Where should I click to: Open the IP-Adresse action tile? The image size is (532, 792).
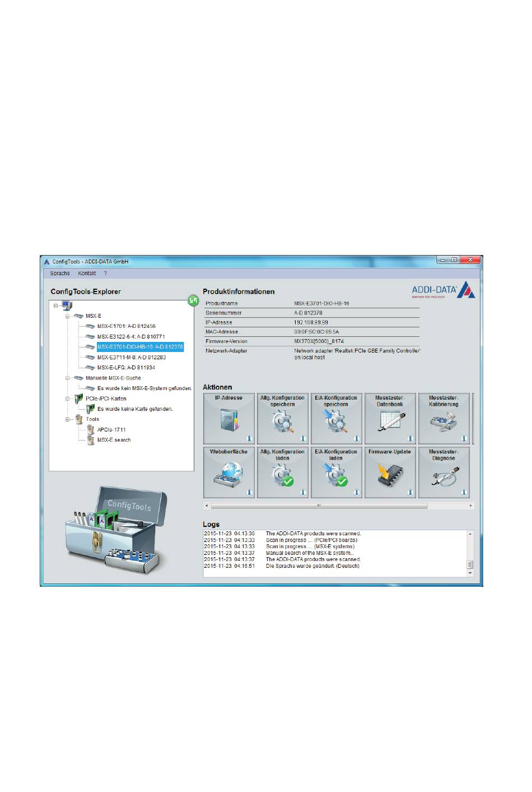click(x=228, y=419)
